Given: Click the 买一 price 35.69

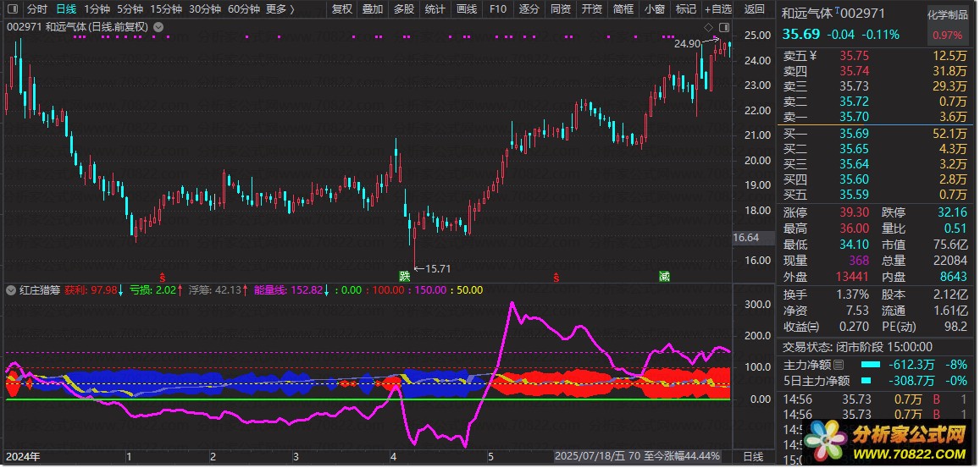Looking at the screenshot, I should 854,134.
